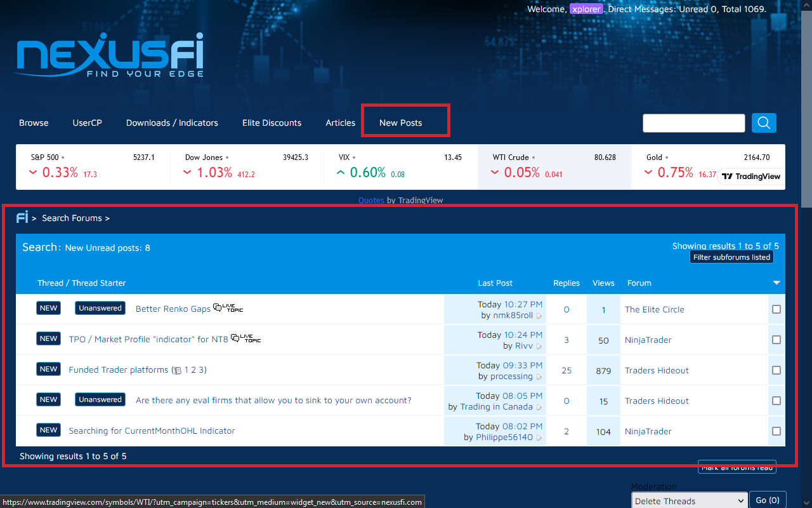Click the Filter subforums listed button
This screenshot has height=508, width=812.
point(732,257)
